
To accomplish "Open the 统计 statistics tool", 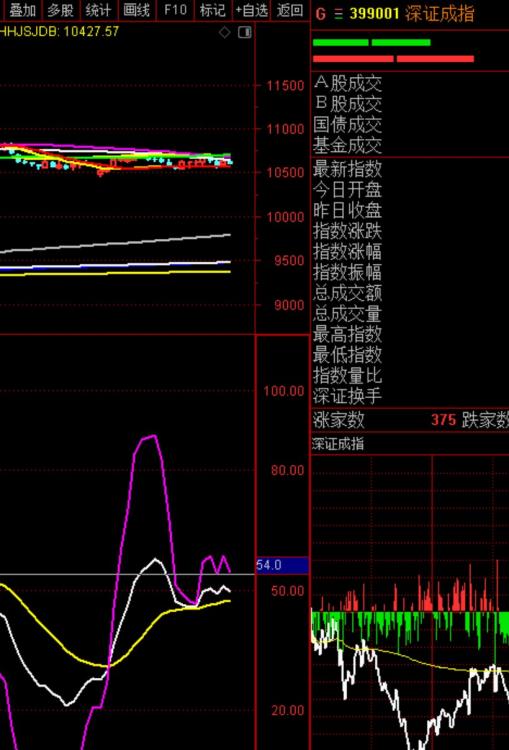I will [99, 10].
